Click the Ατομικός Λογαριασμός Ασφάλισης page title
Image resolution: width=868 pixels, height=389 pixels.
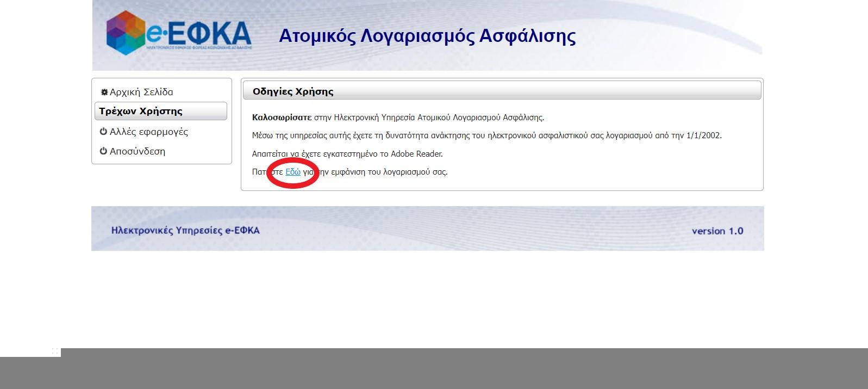click(427, 36)
